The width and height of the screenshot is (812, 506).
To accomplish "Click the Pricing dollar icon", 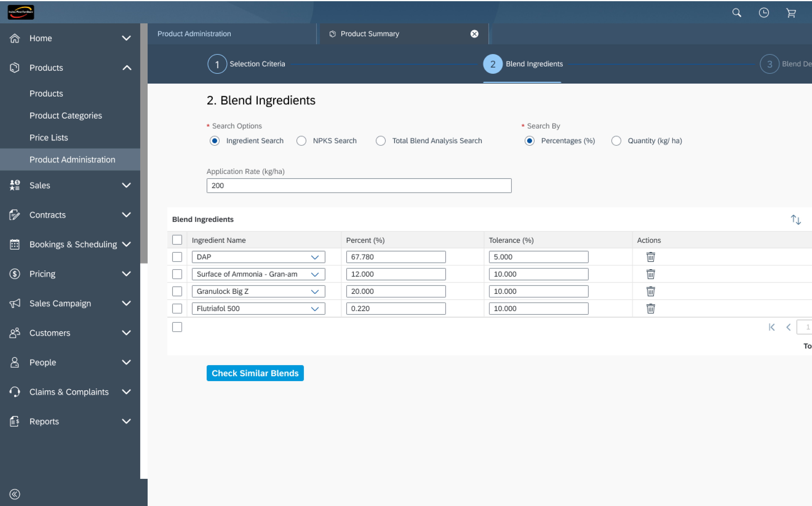I will click(x=15, y=274).
